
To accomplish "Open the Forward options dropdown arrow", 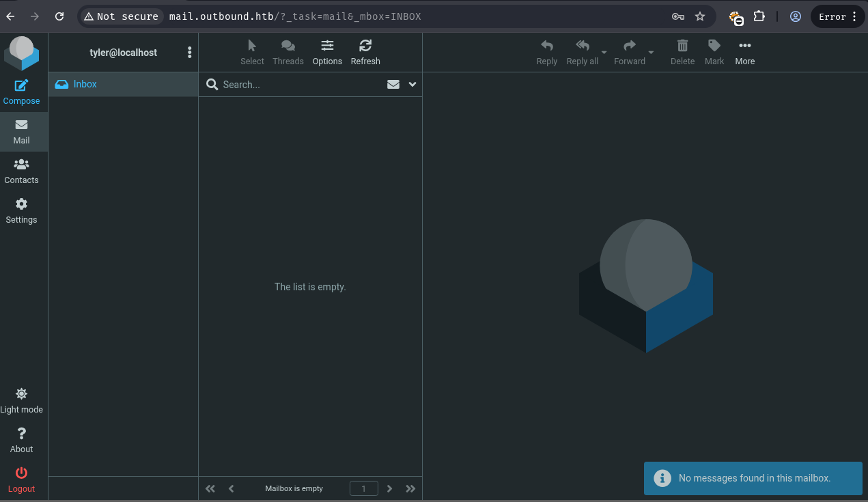I will pos(651,53).
